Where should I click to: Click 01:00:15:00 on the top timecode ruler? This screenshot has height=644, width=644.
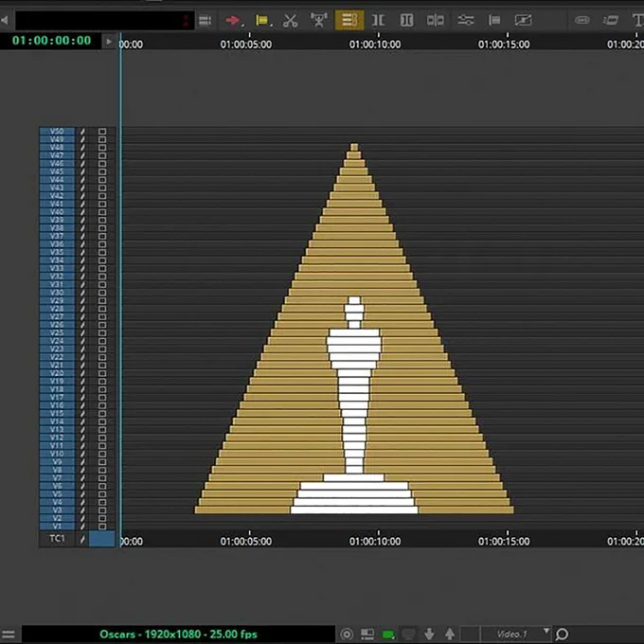click(504, 45)
